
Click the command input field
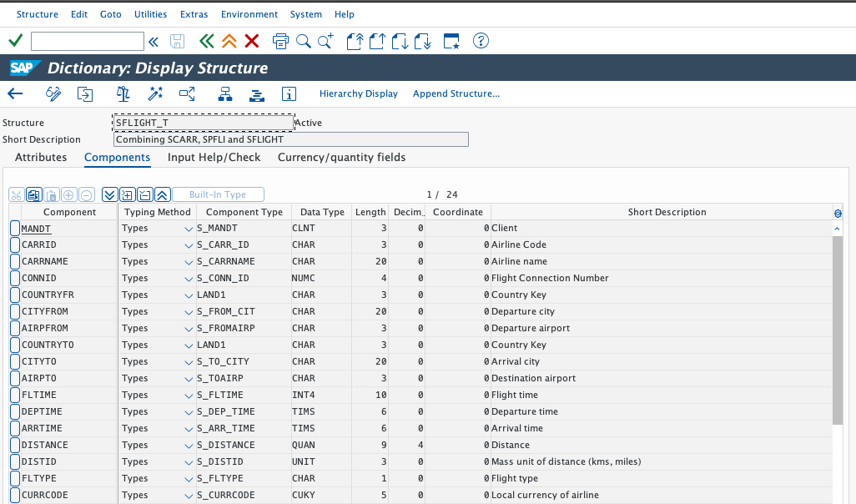tap(88, 42)
